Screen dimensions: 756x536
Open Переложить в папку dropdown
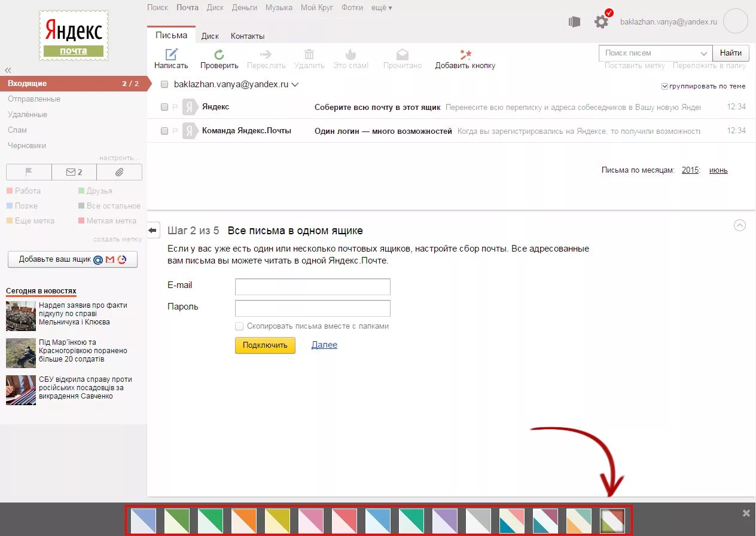tap(709, 66)
